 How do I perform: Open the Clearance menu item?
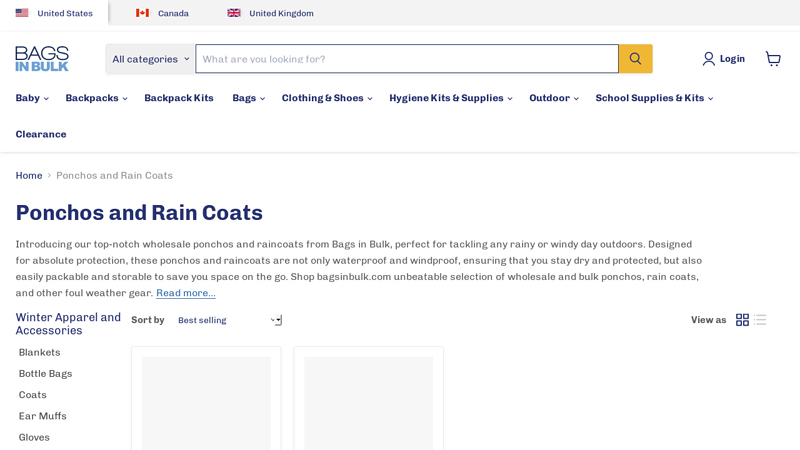pos(41,134)
